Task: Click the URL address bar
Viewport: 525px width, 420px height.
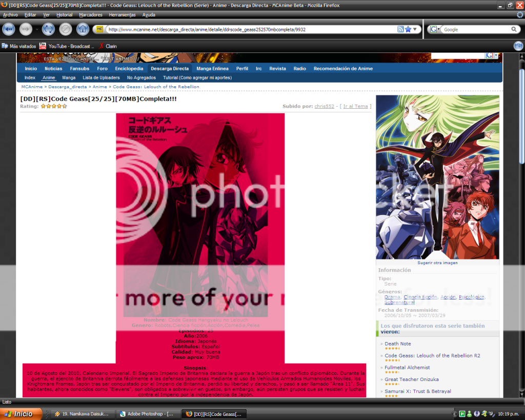Action: click(x=252, y=29)
